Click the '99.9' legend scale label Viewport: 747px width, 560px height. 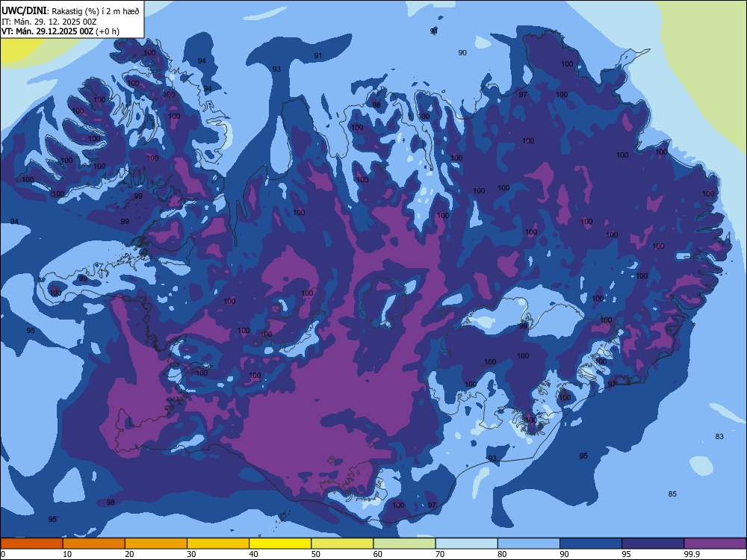692,554
